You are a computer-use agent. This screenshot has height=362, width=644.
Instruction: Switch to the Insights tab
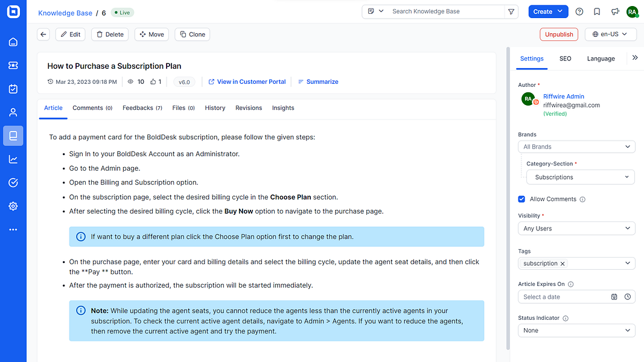click(x=283, y=108)
